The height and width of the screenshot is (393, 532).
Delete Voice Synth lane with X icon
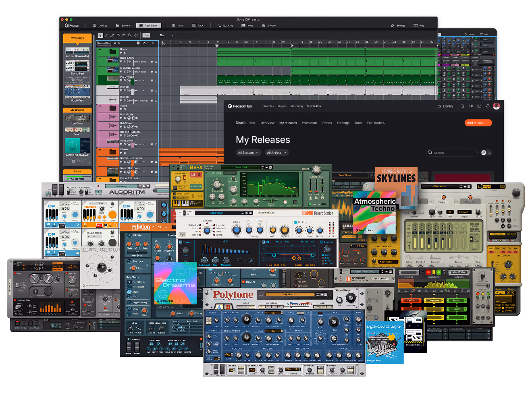156,145
